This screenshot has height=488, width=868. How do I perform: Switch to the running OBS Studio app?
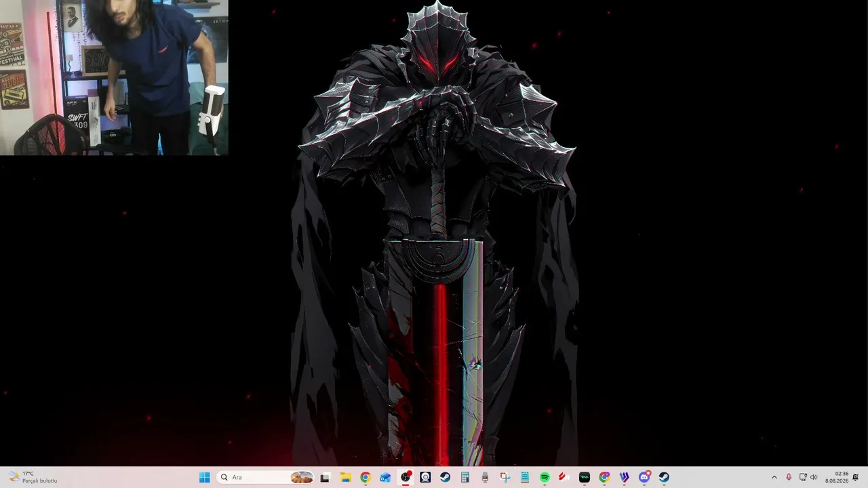pyautogui.click(x=406, y=477)
